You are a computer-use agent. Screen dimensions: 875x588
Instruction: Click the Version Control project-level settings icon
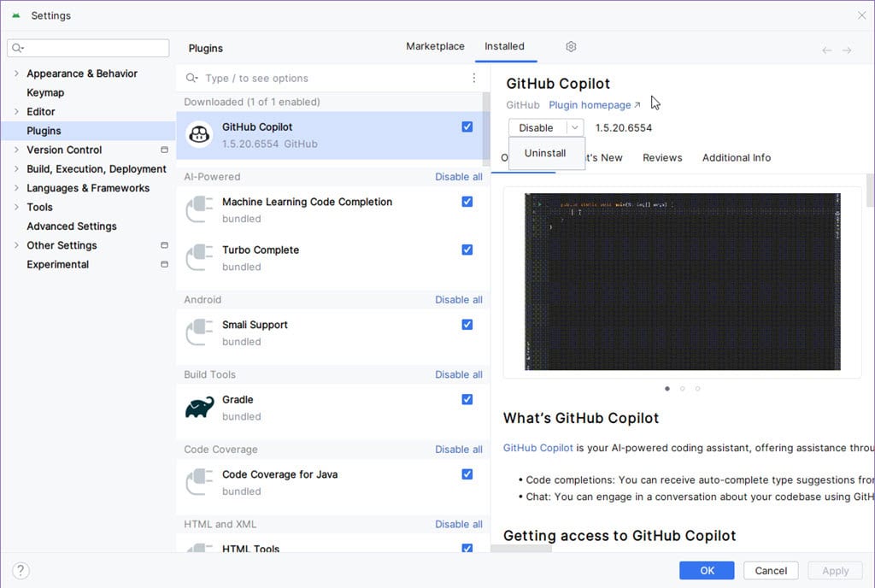(x=164, y=150)
